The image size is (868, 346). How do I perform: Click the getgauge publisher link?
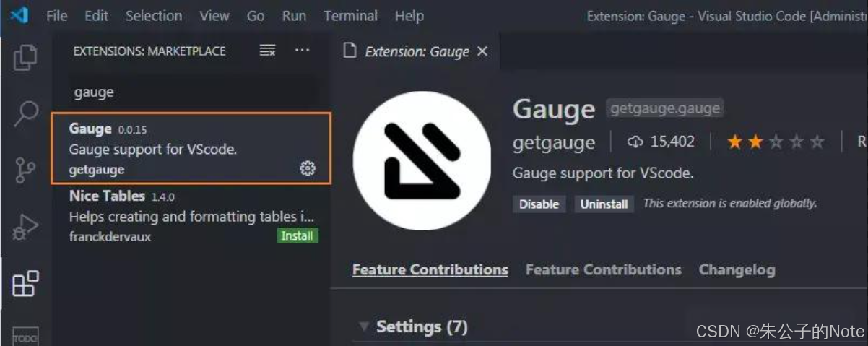click(x=554, y=142)
